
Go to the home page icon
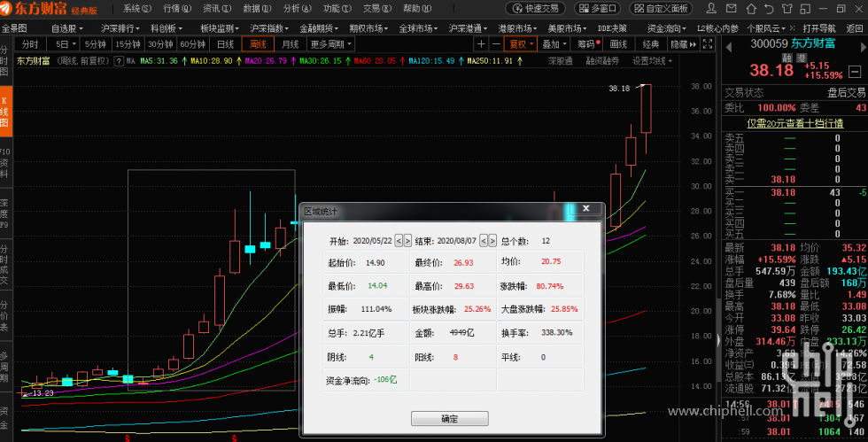[x=751, y=8]
